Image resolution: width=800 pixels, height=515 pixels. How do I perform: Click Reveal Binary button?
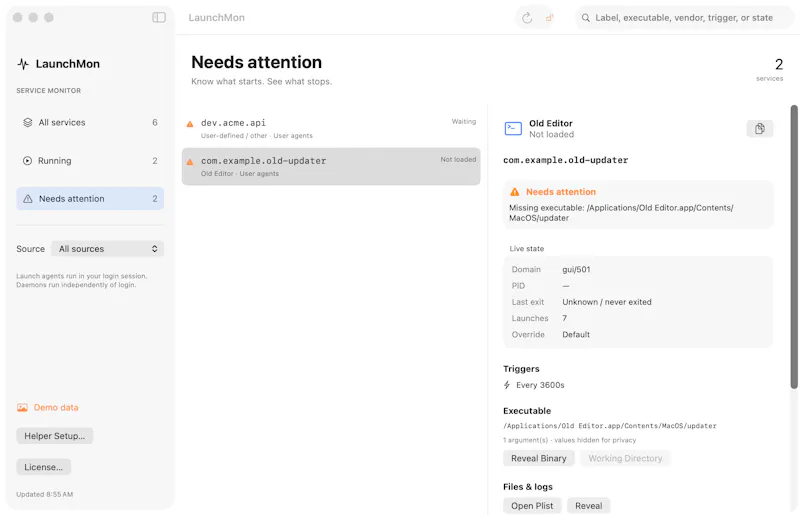point(539,458)
